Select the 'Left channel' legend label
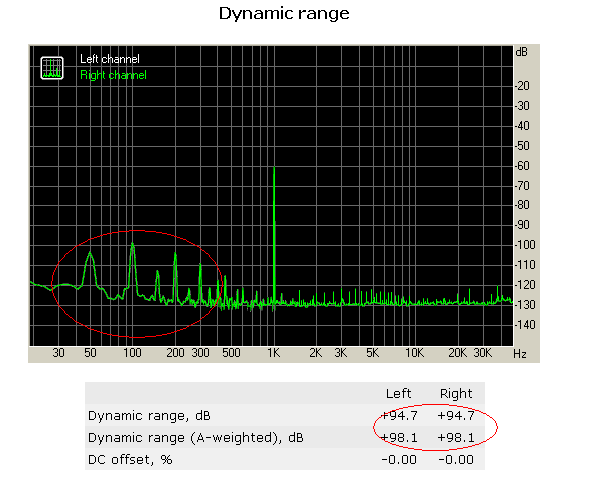 click(110, 59)
